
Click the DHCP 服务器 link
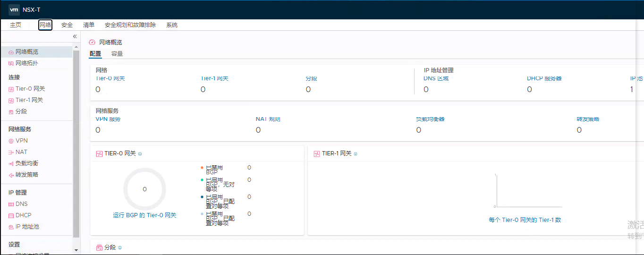(544, 78)
